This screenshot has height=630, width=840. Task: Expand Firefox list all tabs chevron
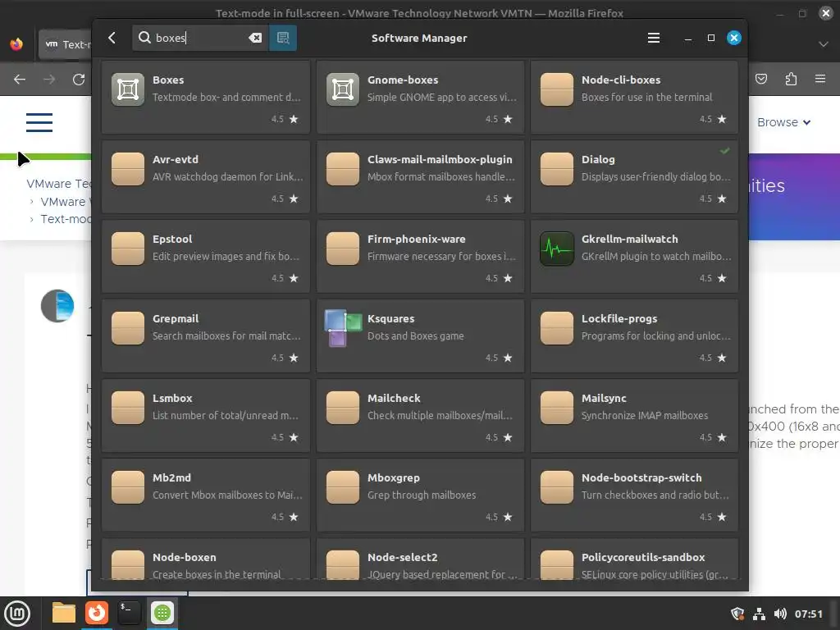coord(824,44)
